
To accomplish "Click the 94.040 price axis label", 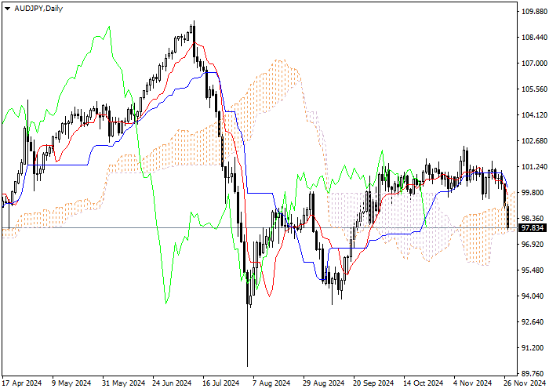I will (x=533, y=296).
